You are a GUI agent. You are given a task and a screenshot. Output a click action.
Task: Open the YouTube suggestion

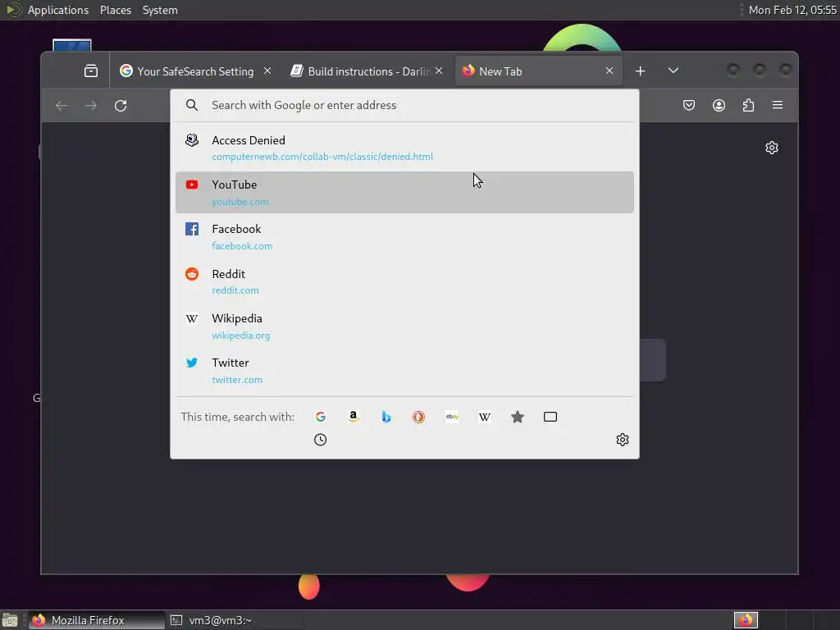[x=404, y=192]
